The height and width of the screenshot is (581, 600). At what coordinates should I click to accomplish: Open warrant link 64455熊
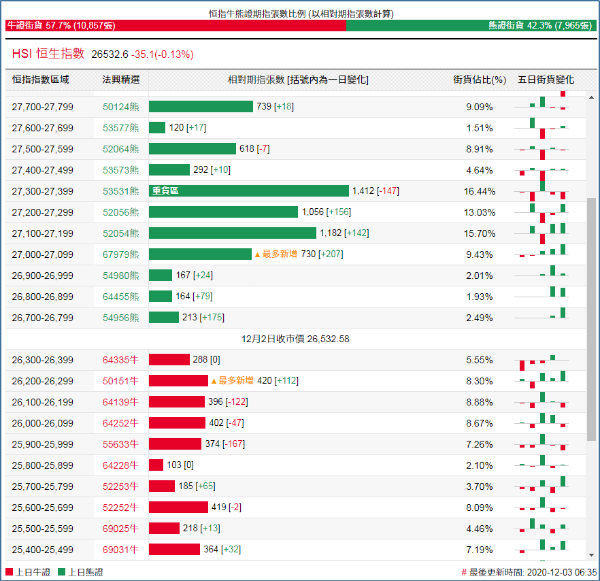coord(121,297)
